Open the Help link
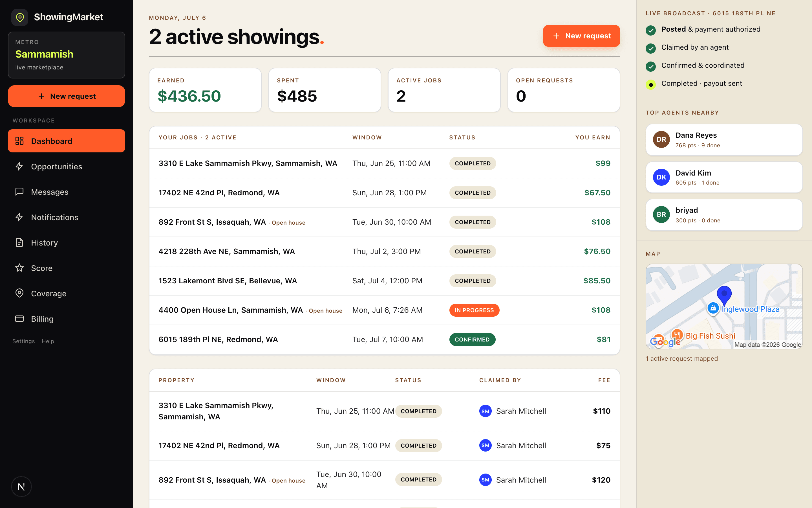The width and height of the screenshot is (812, 508). click(x=48, y=341)
